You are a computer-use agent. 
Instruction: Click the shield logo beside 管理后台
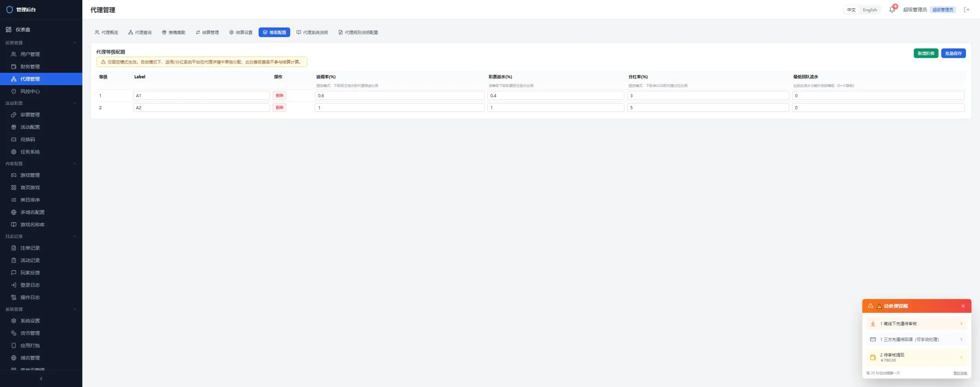(10, 10)
